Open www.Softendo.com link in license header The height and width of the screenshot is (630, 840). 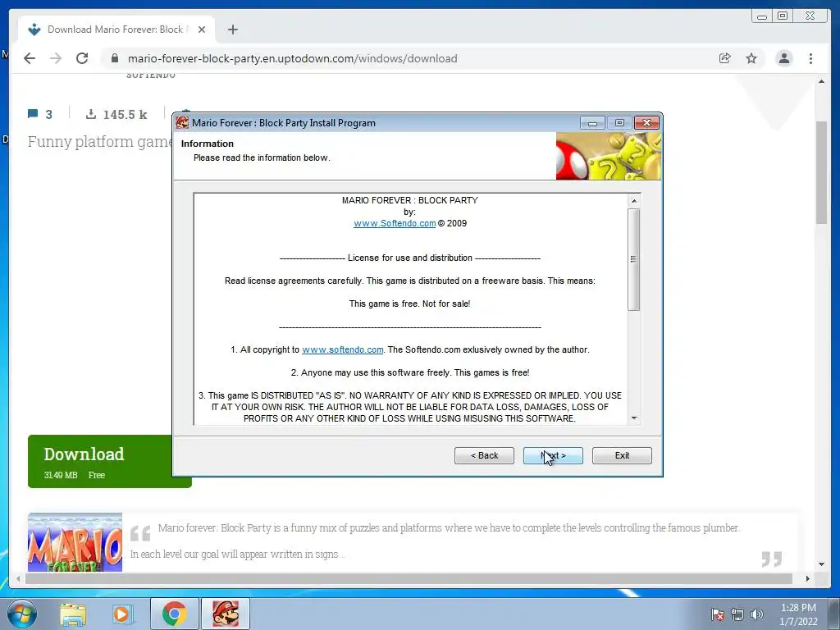point(395,223)
